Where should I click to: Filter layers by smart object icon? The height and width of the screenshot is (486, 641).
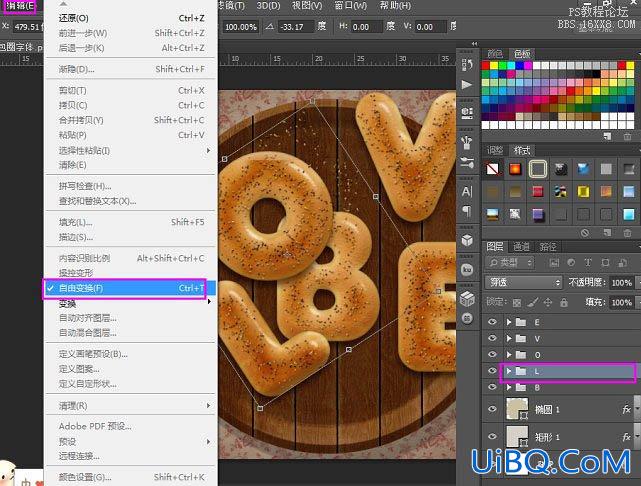pyautogui.click(x=623, y=263)
